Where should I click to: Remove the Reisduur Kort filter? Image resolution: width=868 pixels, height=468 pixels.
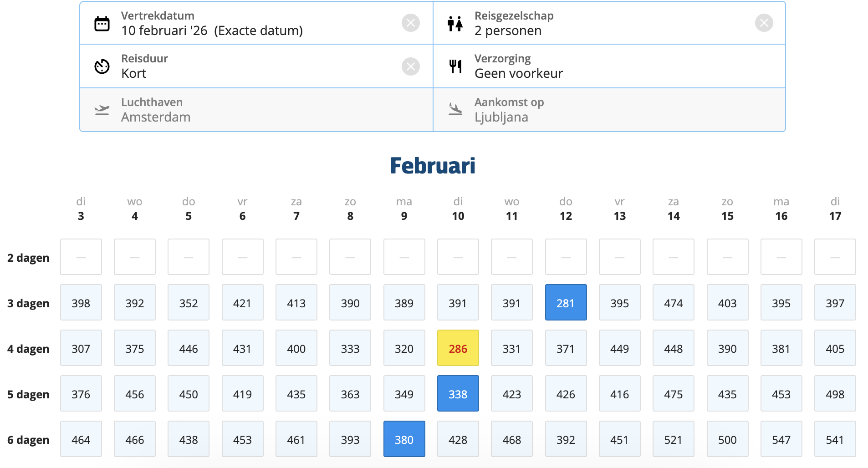(x=410, y=66)
